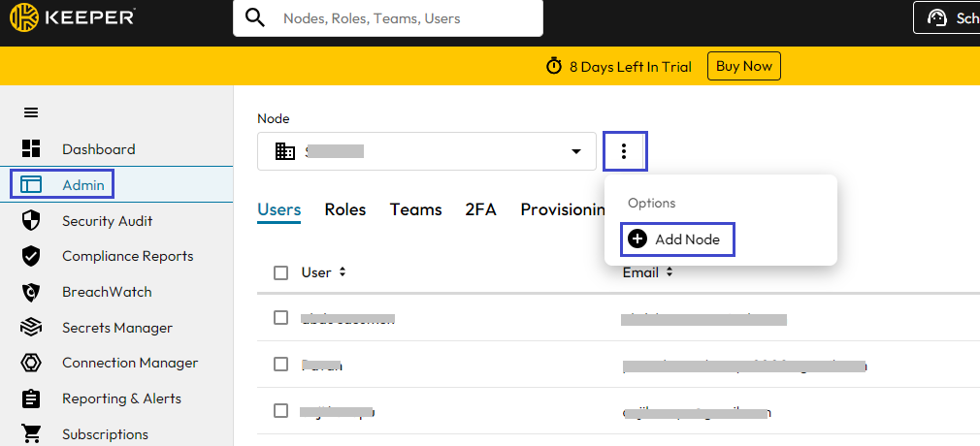Click the Buy Now button
The image size is (980, 446).
(744, 66)
